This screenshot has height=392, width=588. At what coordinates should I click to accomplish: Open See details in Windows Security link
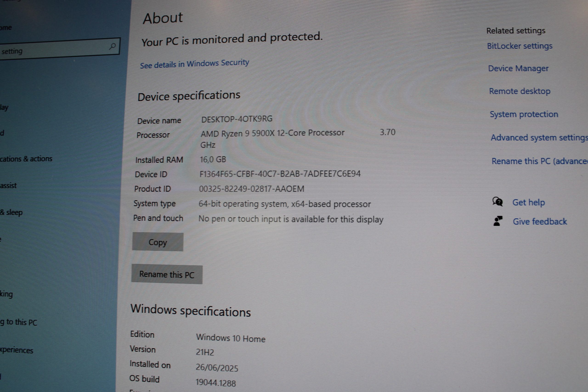click(x=195, y=64)
